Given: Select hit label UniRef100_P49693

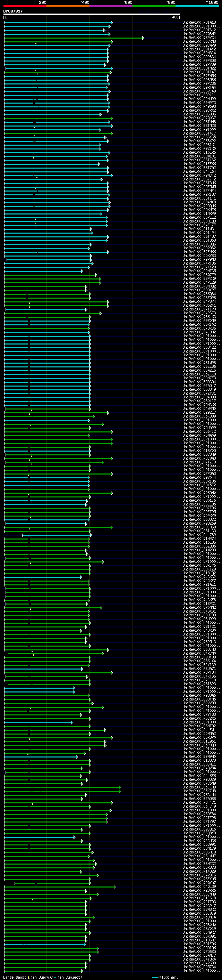Looking at the screenshot, I should [199, 106].
